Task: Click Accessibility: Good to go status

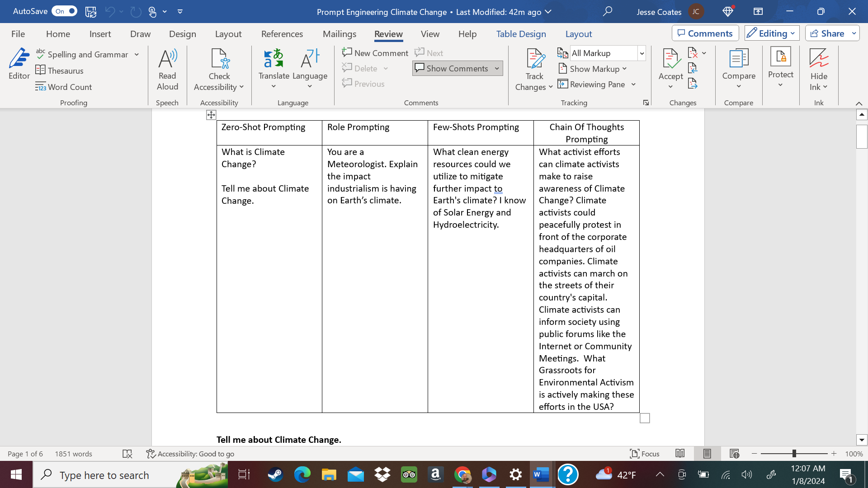Action: (x=190, y=454)
